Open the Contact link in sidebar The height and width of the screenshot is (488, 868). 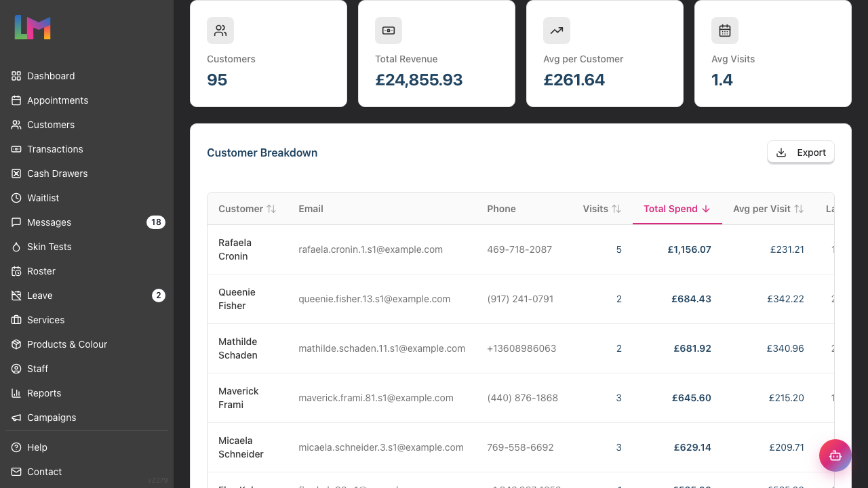click(x=87, y=472)
